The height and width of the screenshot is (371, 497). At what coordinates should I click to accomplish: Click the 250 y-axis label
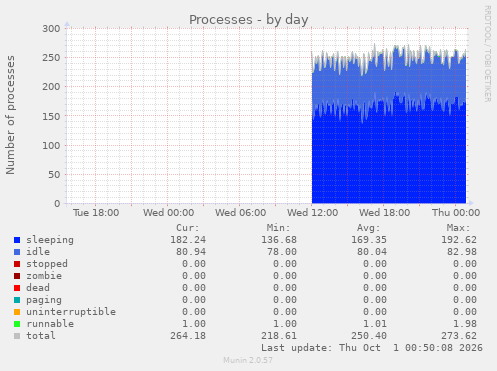point(51,58)
